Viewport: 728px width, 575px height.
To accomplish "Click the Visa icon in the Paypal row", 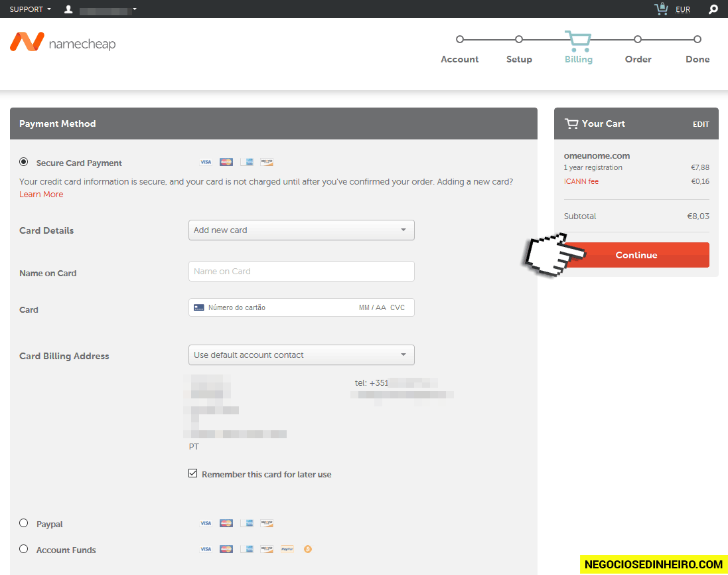I will tap(206, 523).
